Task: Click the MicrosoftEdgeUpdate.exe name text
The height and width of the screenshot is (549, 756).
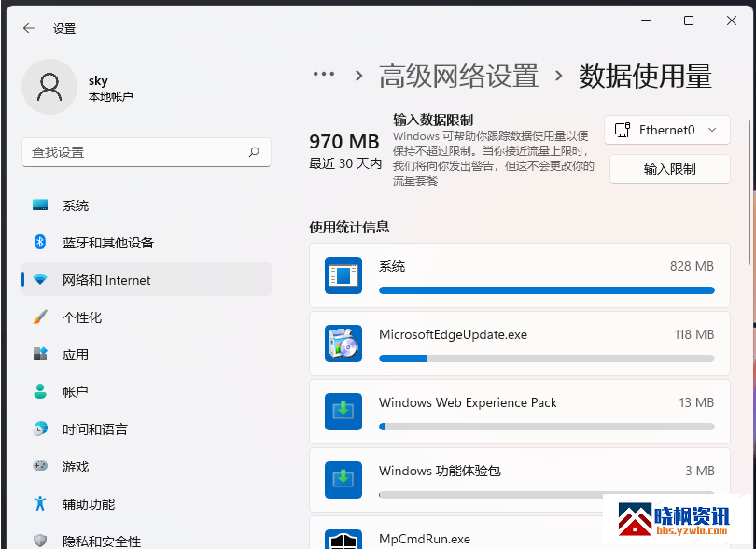Action: [454, 334]
